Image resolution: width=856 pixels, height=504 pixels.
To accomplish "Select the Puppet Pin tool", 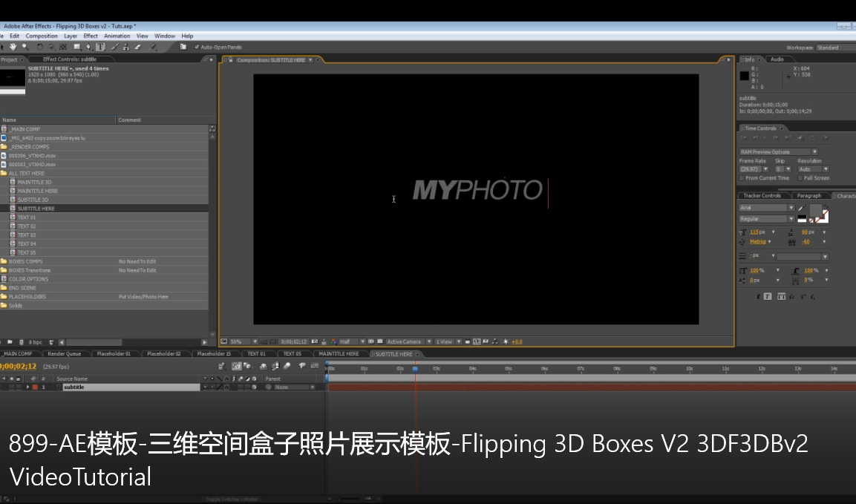I will click(x=154, y=47).
